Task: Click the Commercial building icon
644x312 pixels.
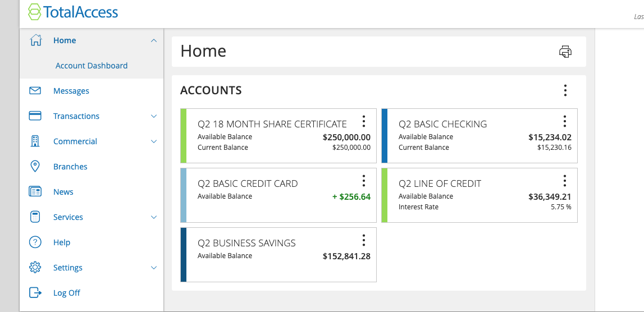Action: (35, 141)
